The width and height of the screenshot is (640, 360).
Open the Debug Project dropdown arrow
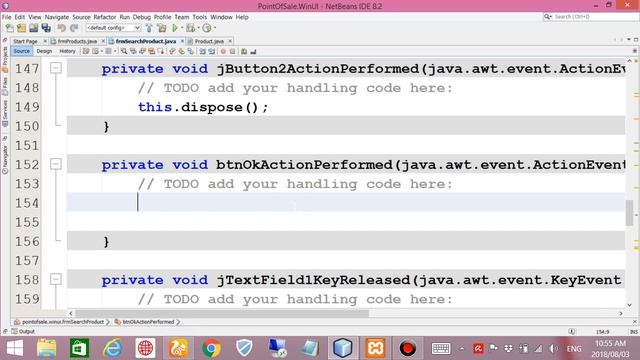coord(198,28)
